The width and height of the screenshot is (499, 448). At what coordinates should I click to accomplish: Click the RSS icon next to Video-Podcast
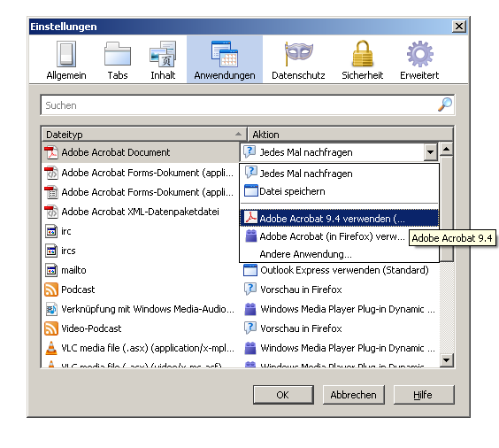(51, 328)
